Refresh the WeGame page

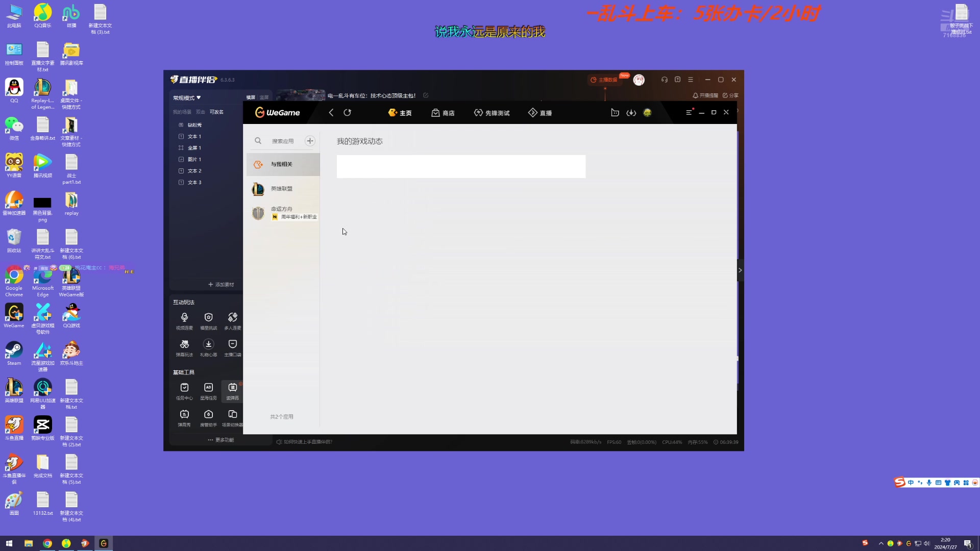pyautogui.click(x=348, y=113)
